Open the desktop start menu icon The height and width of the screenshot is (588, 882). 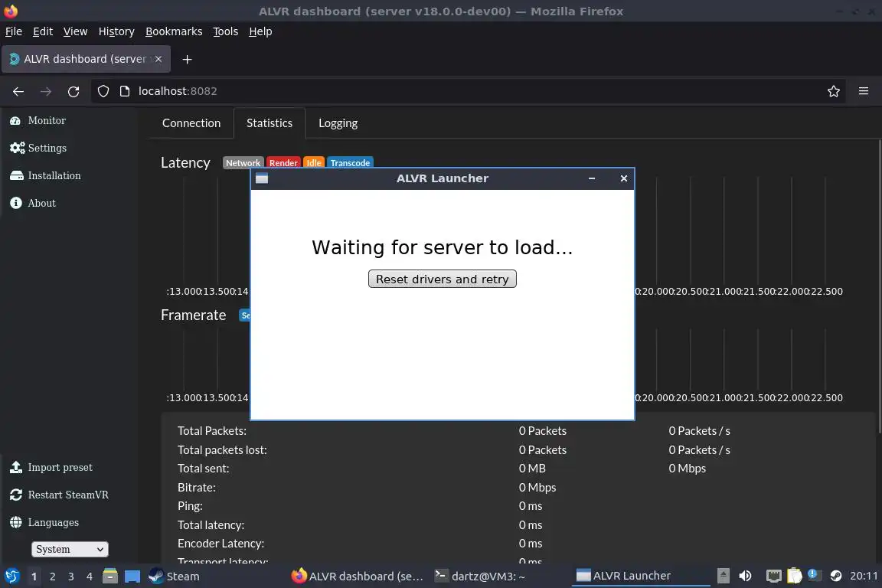(11, 577)
